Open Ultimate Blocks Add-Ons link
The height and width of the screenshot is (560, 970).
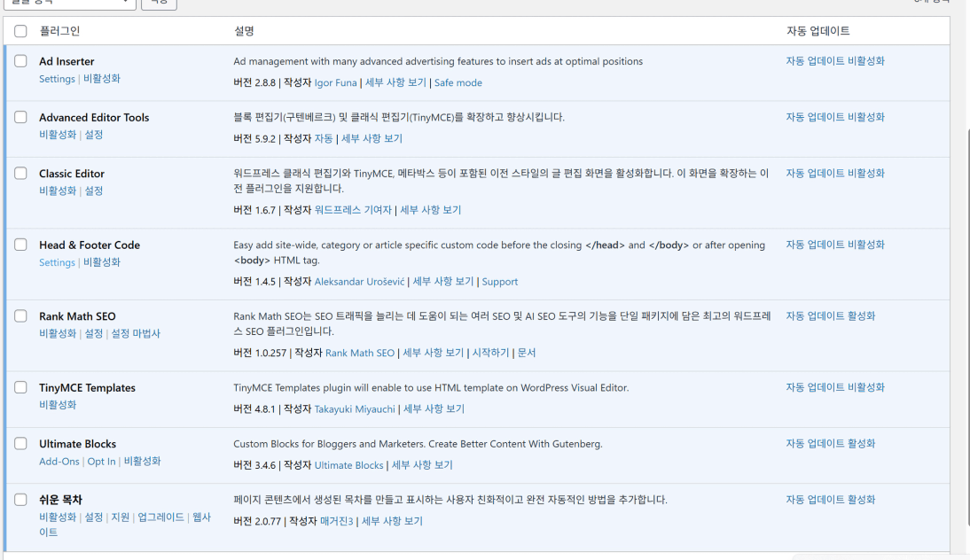tap(59, 462)
